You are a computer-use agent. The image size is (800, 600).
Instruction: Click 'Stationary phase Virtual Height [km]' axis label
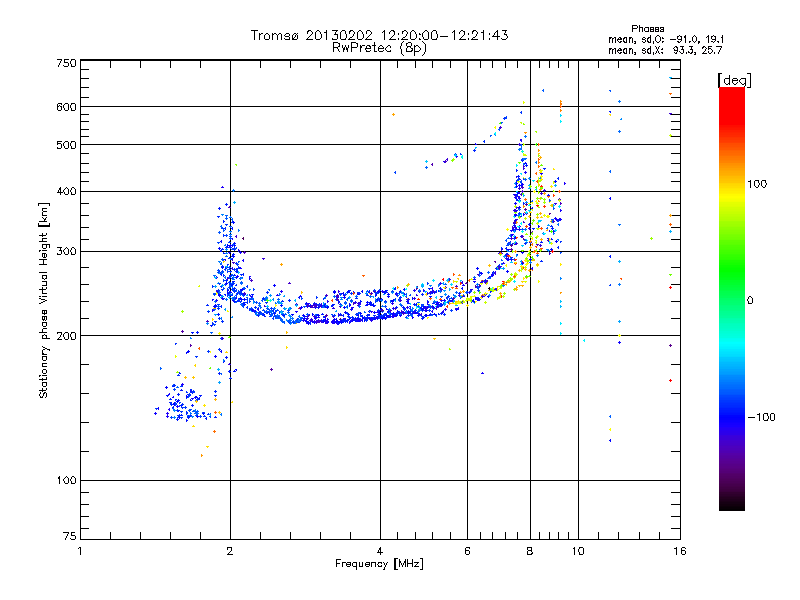(44, 300)
